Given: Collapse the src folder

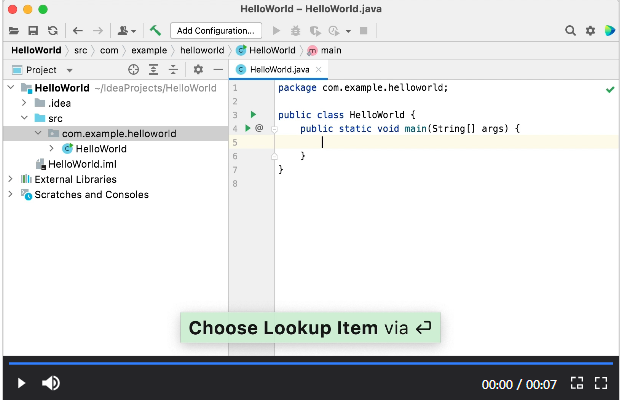Looking at the screenshot, I should tap(24, 118).
